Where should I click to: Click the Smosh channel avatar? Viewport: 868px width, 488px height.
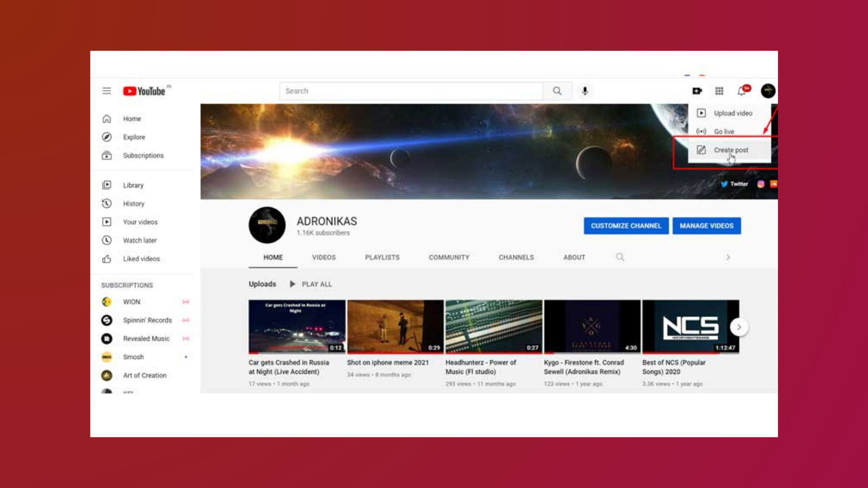[107, 357]
